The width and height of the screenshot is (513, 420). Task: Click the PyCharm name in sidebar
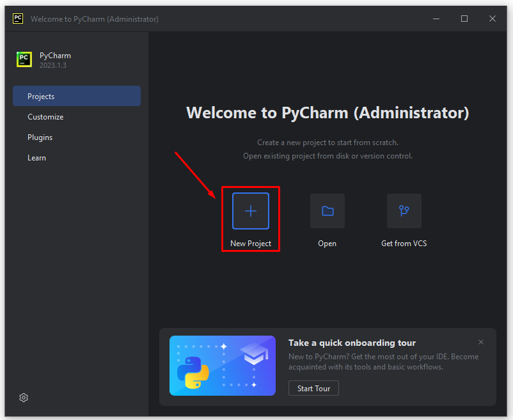click(55, 56)
